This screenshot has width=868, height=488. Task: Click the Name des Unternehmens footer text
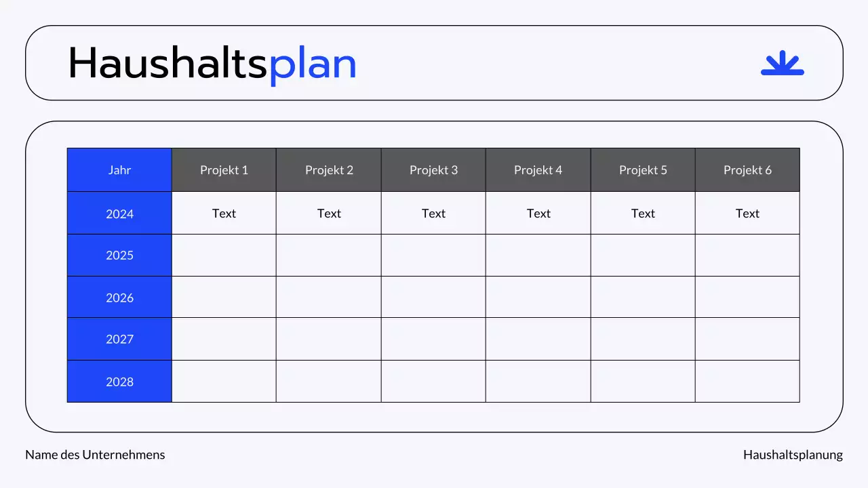click(x=95, y=455)
